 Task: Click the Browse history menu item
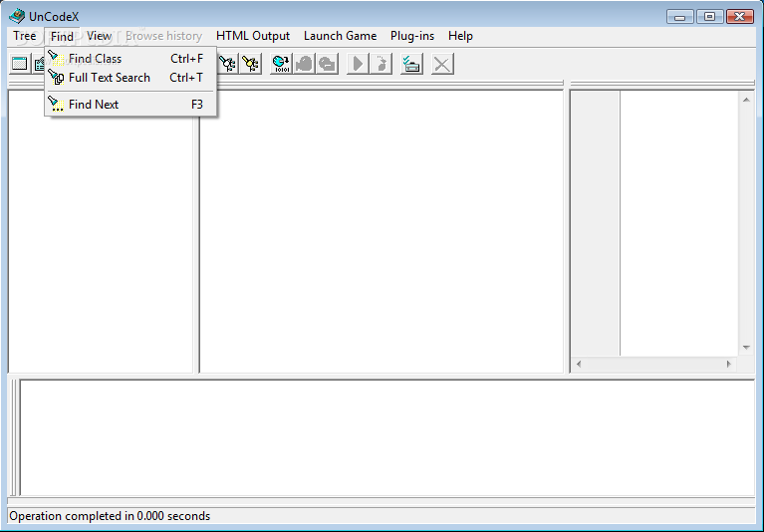(x=163, y=36)
